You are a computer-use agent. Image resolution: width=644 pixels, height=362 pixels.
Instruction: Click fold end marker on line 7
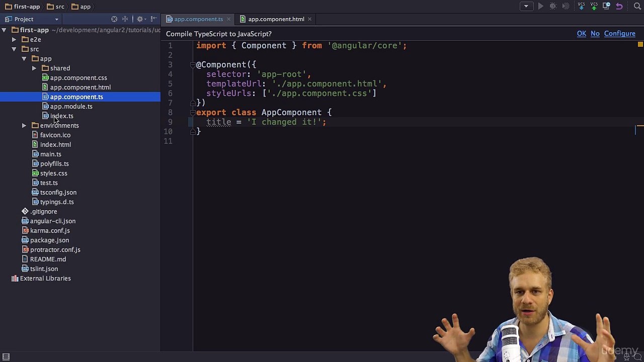point(192,103)
